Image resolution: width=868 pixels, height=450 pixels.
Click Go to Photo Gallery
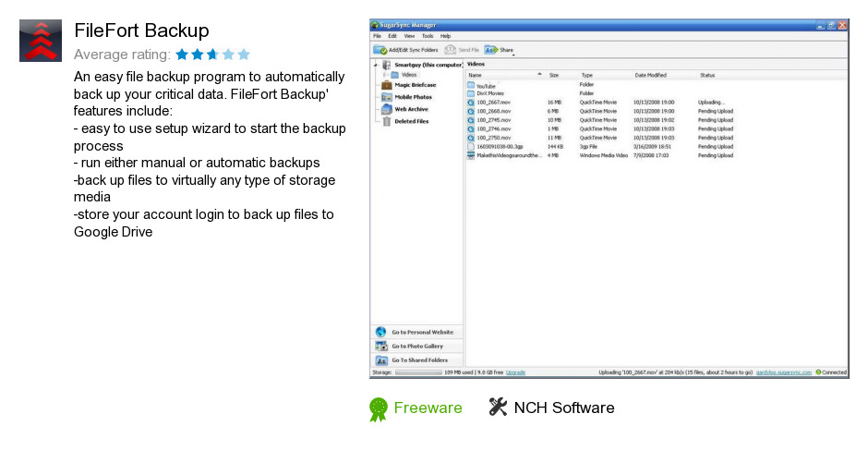coord(417,346)
